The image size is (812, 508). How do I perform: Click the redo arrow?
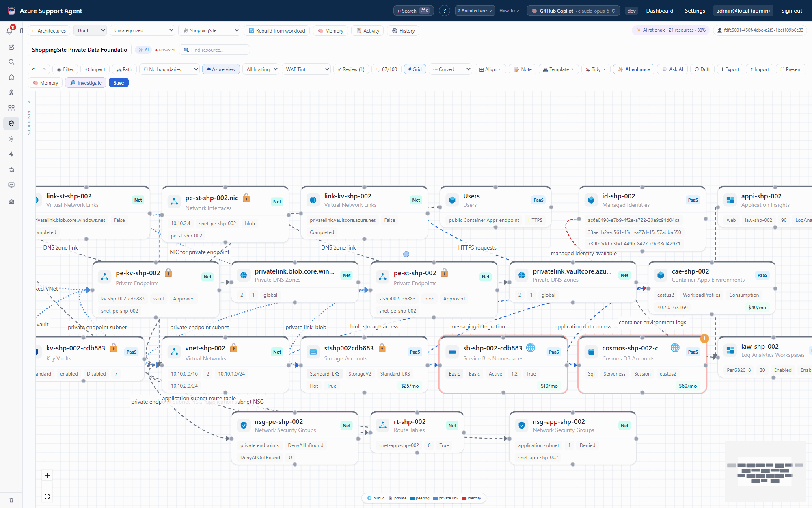(44, 69)
